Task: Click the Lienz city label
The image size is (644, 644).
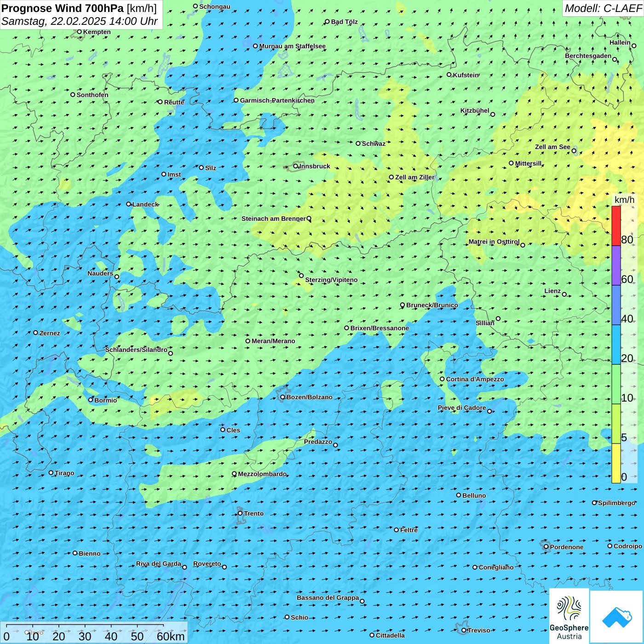Action: tap(552, 291)
